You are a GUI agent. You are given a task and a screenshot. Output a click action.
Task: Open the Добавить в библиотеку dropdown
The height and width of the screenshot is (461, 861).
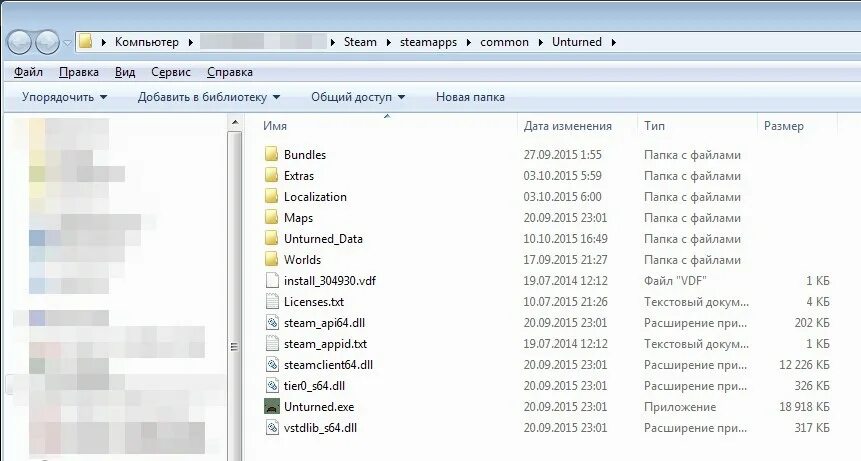tap(209, 97)
